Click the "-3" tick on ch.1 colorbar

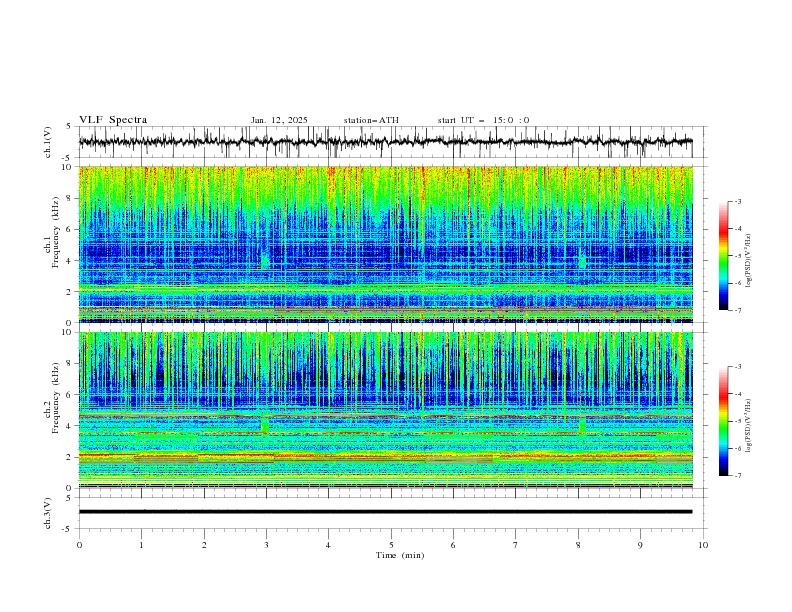pyautogui.click(x=737, y=201)
